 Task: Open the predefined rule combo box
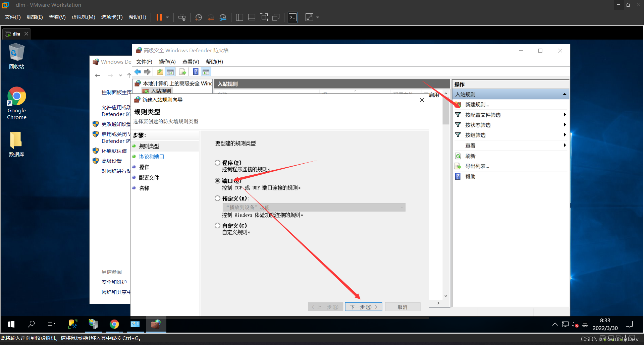314,207
